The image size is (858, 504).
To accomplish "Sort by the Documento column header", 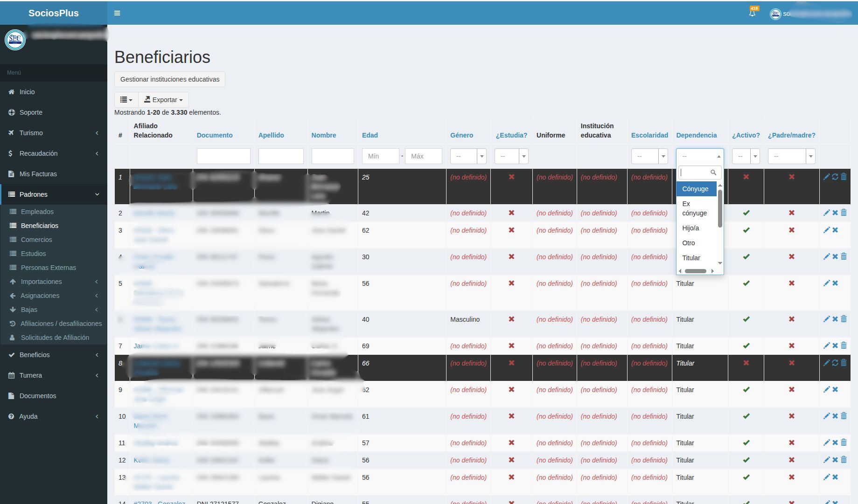I will click(x=215, y=135).
